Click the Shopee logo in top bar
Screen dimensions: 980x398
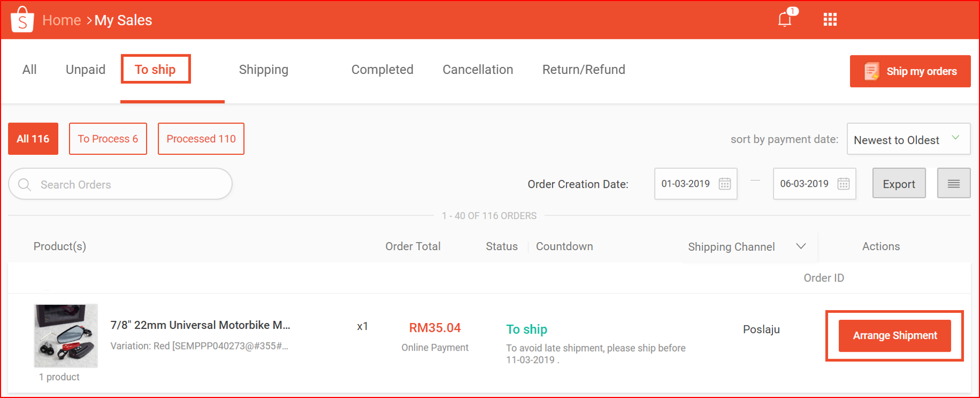(x=22, y=18)
